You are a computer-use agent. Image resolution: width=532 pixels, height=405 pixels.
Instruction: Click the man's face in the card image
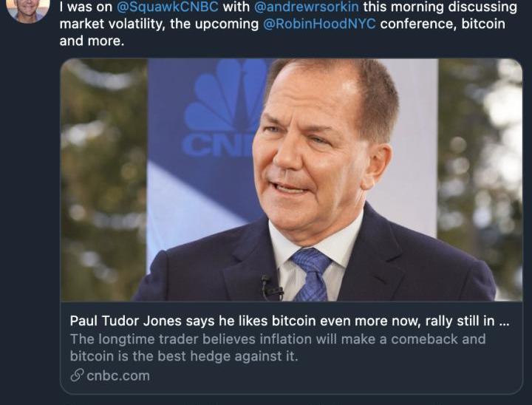point(316,148)
